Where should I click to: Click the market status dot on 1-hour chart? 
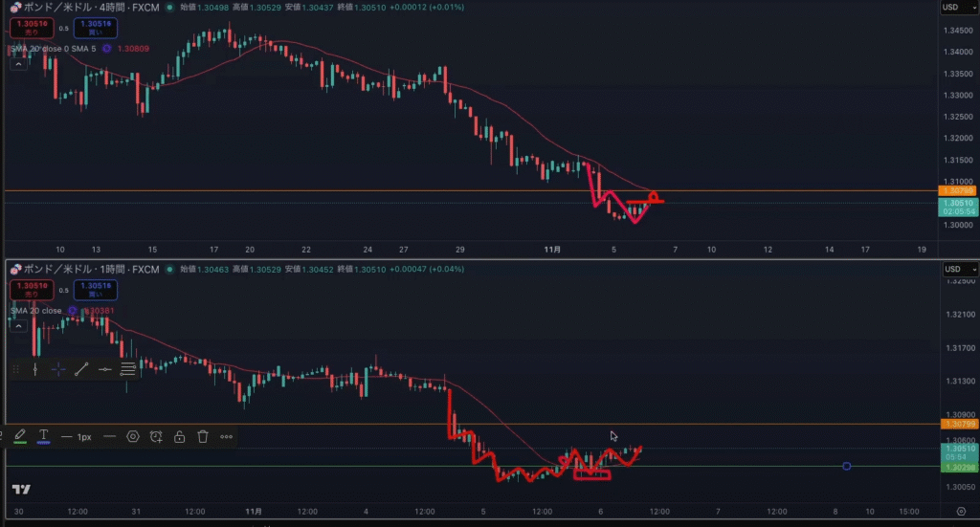(x=169, y=269)
